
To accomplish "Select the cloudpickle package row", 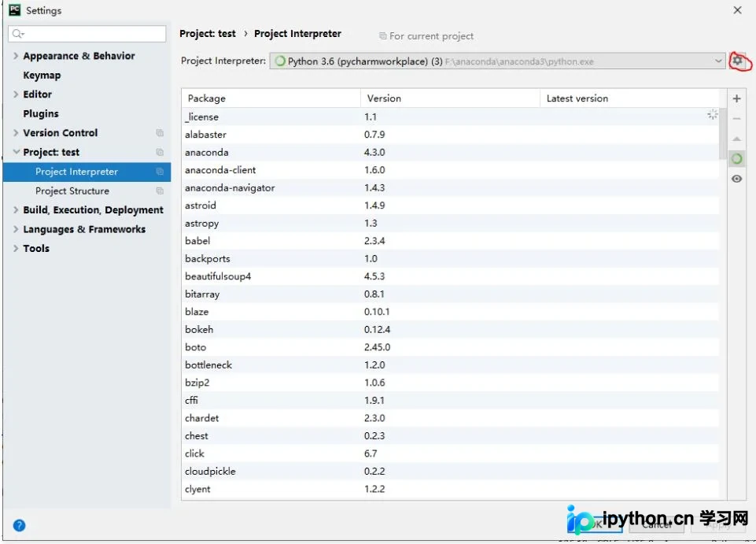I will tap(450, 471).
